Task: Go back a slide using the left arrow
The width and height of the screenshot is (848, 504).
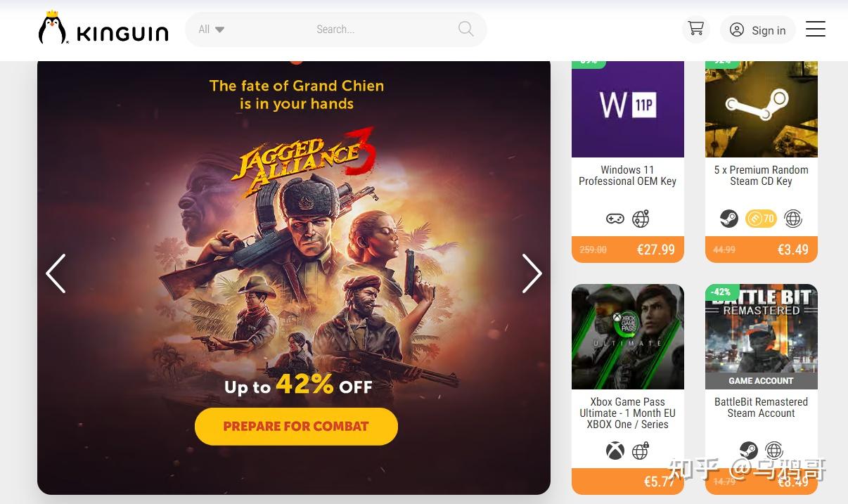Action: coord(56,273)
